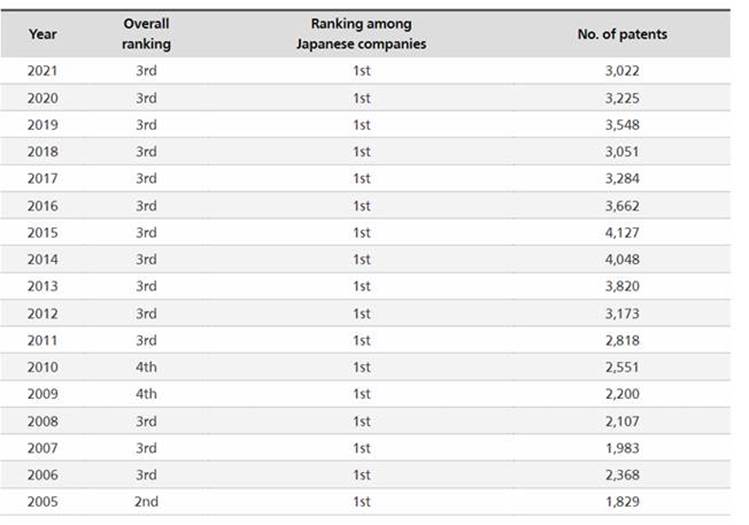
Task: Select the 4th overall ranking for 2010
Action: coord(147,367)
